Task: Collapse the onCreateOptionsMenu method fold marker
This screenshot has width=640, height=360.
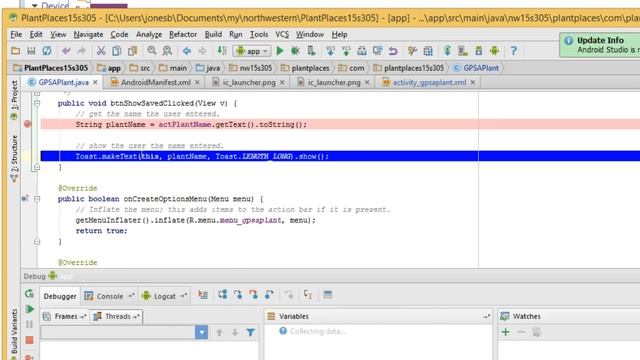Action: click(37, 199)
